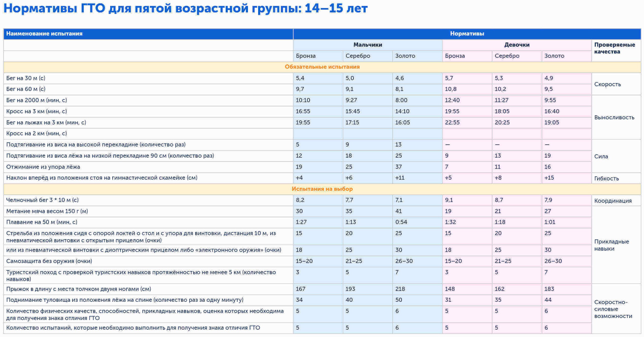Click the 'Прикладные навыки' quality cell
The width and height of the screenshot is (644, 337).
coord(611,245)
